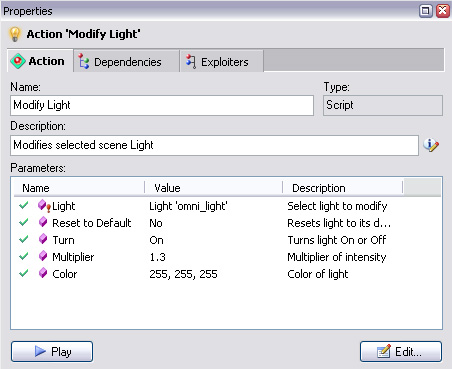Viewport: 452px width, 369px height.
Task: Click the green checkmark on the Turn row
Action: click(x=24, y=239)
